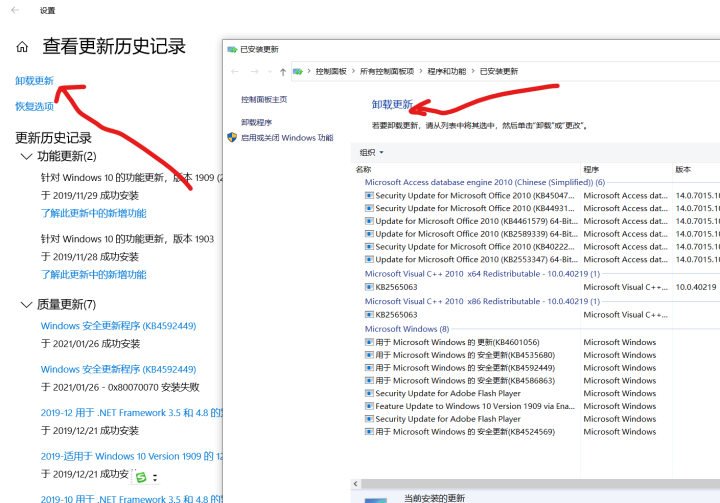Open recent locations dropdown arrow in navigation bar
Screen dimensions: 720x503
[x=270, y=72]
